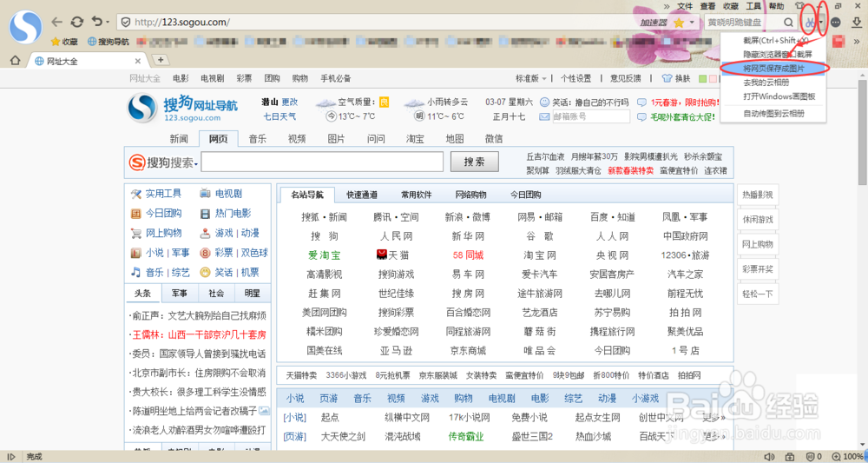Click the scissors screenshot tool icon
868x463 pixels.
click(809, 23)
